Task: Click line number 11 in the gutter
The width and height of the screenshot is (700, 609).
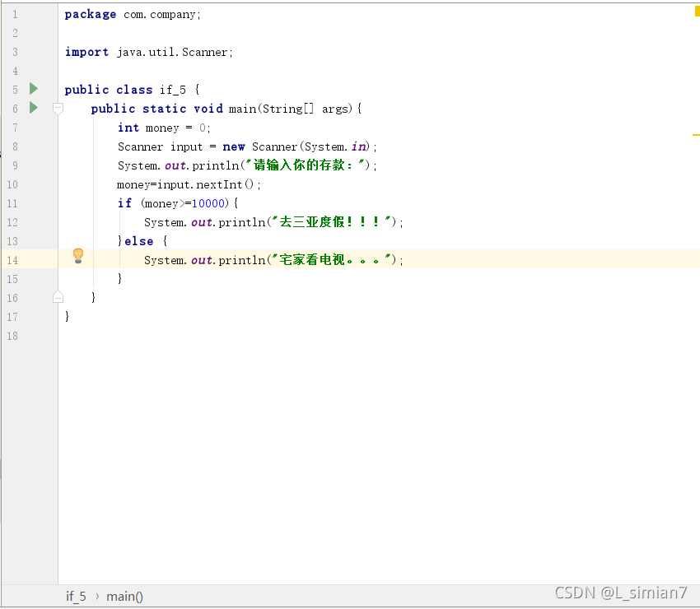Action: tap(12, 203)
